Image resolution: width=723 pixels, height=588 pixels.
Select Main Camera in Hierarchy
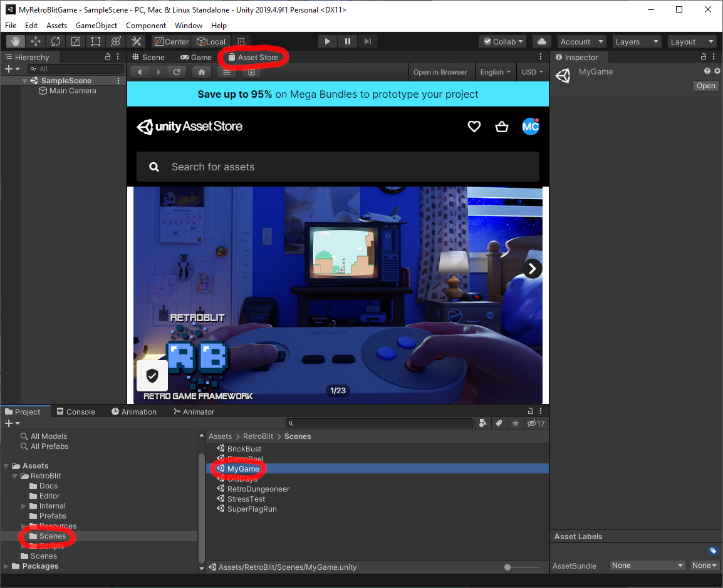click(67, 91)
